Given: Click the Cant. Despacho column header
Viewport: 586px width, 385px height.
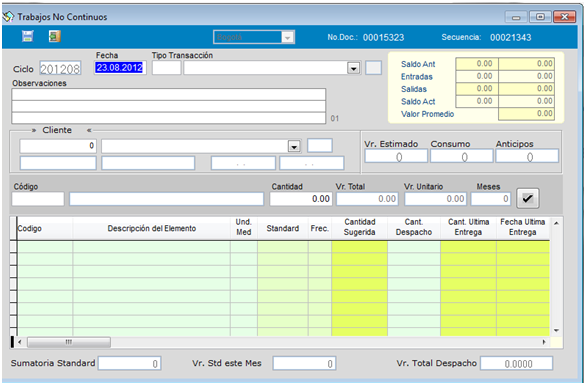Looking at the screenshot, I should tap(414, 227).
